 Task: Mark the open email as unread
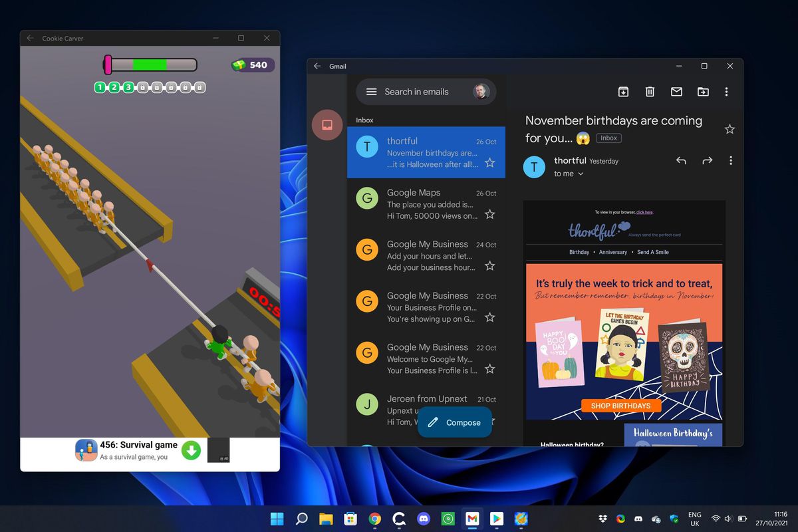tap(676, 92)
